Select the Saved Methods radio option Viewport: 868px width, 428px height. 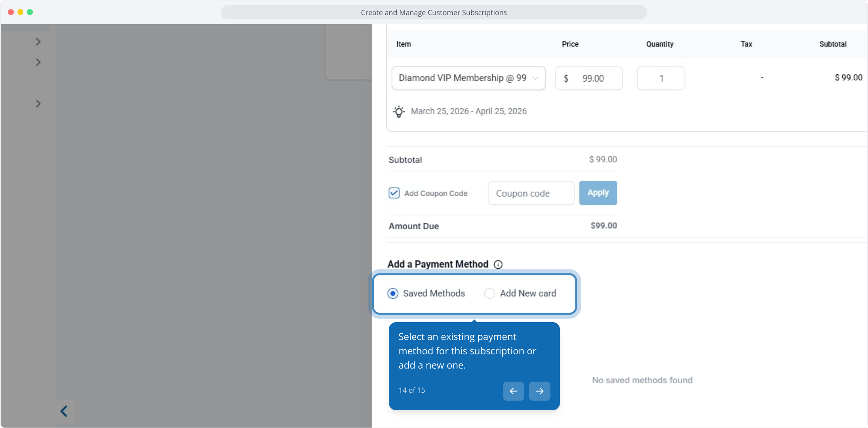pyautogui.click(x=392, y=293)
